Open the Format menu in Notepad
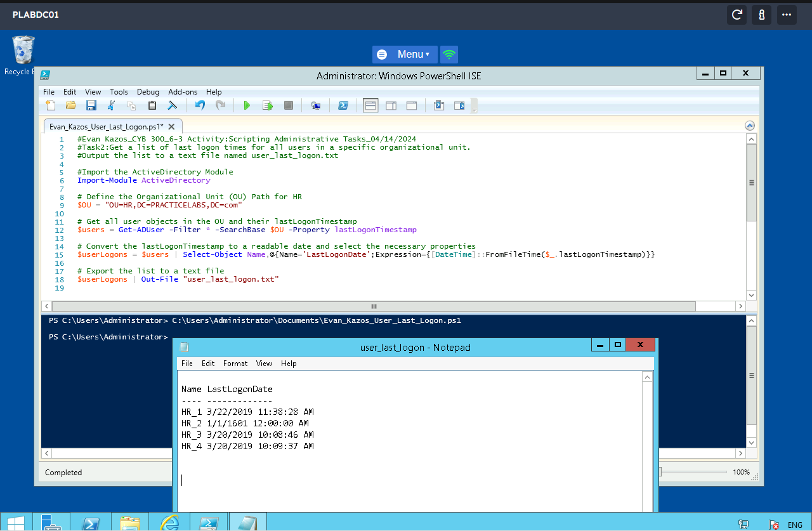This screenshot has width=812, height=531. [x=235, y=364]
